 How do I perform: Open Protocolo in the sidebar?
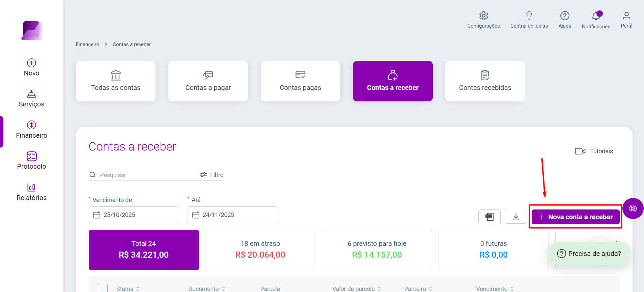(x=32, y=161)
